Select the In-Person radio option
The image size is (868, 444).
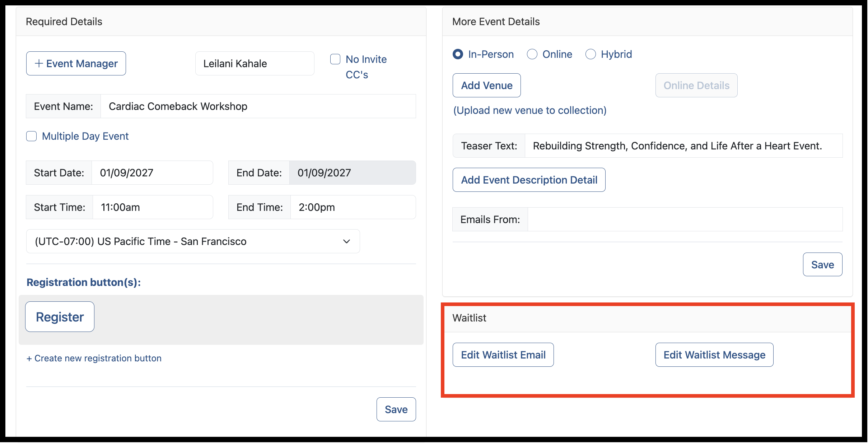[x=458, y=54]
